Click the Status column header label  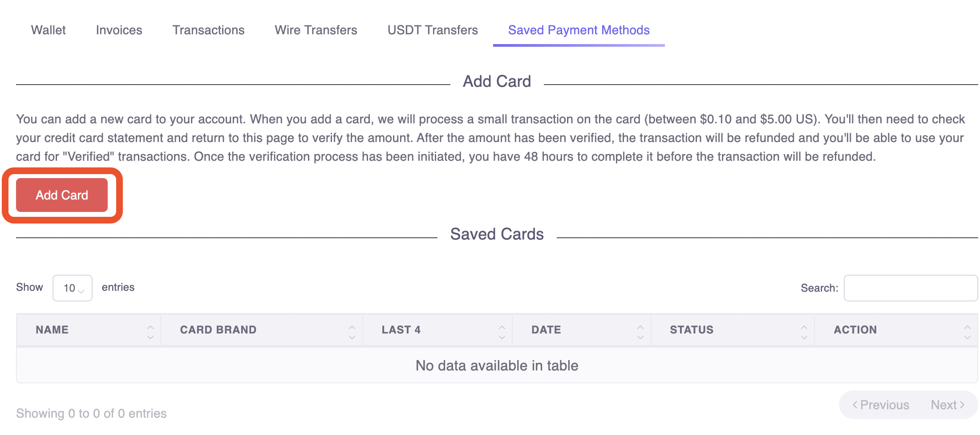pos(692,330)
